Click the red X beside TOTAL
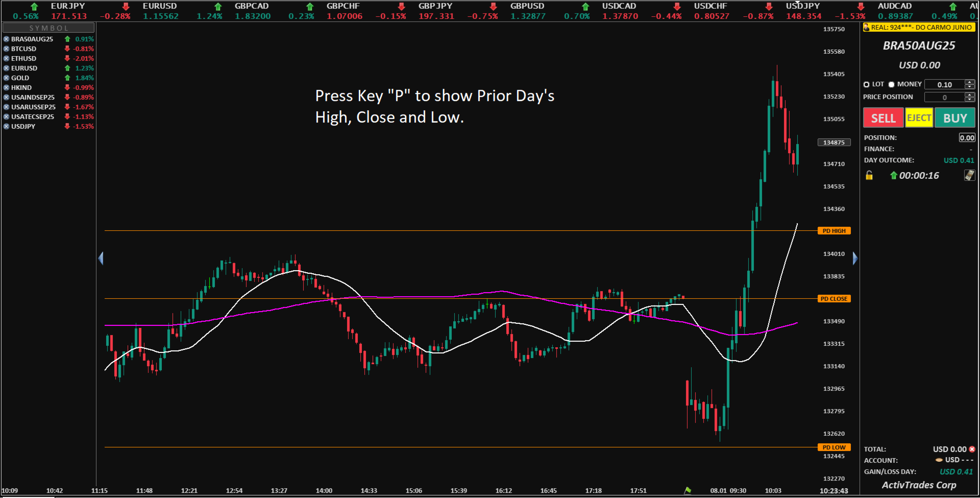Screen dimensions: 980x498 pyautogui.click(x=972, y=449)
